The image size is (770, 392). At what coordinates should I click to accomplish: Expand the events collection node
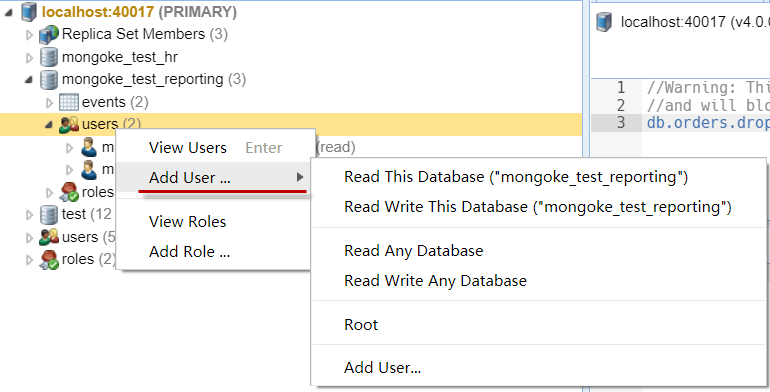[x=50, y=103]
